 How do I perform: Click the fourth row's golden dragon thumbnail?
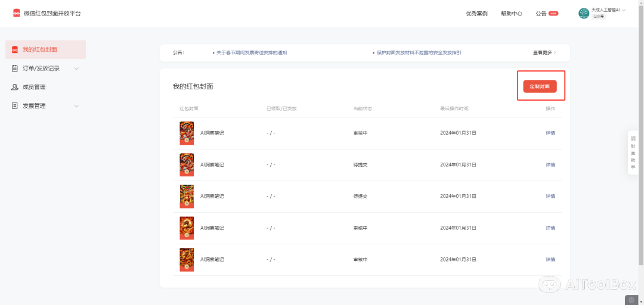187,228
